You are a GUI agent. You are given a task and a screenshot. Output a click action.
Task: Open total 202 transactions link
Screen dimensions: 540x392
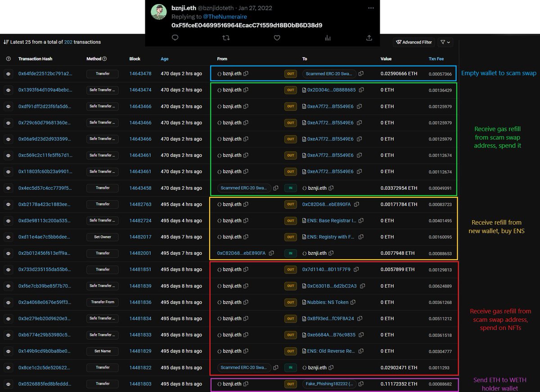[x=68, y=42]
